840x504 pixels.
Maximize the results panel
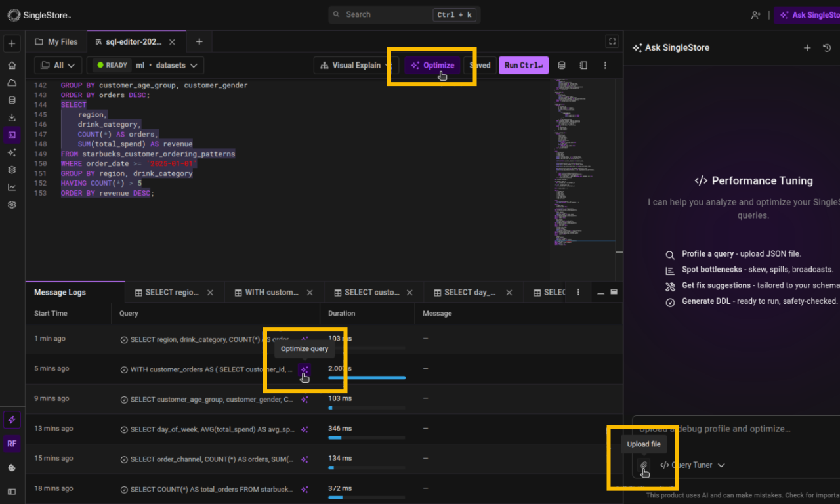coord(614,293)
